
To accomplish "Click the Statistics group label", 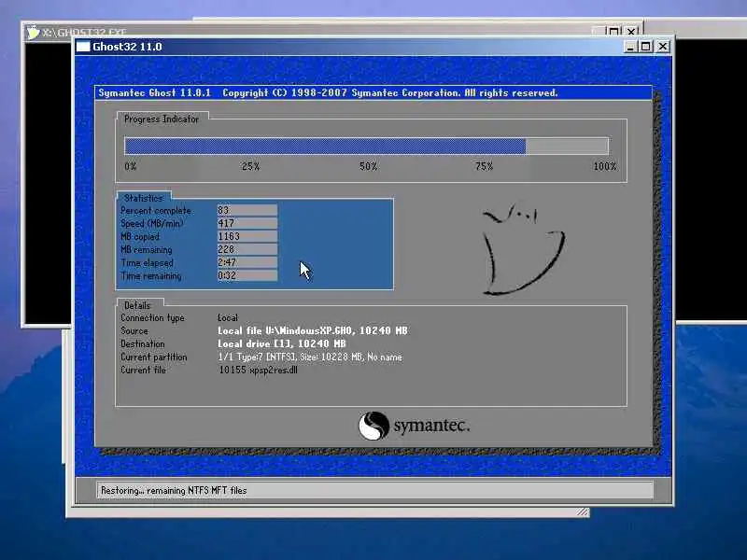I will pos(144,198).
